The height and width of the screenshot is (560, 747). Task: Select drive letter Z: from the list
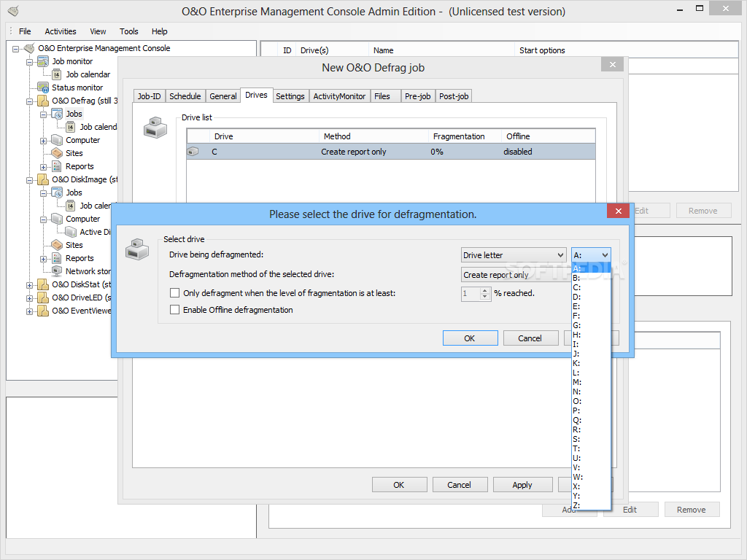click(591, 505)
